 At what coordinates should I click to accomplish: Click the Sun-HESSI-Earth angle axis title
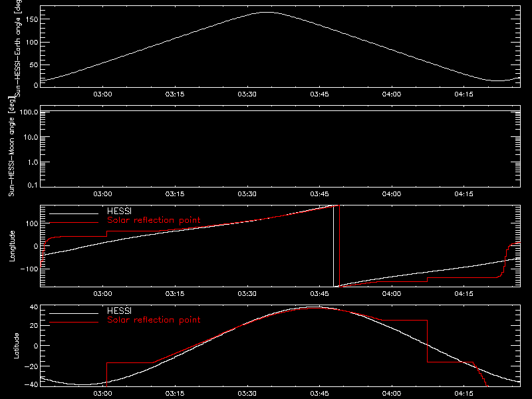click(18, 48)
